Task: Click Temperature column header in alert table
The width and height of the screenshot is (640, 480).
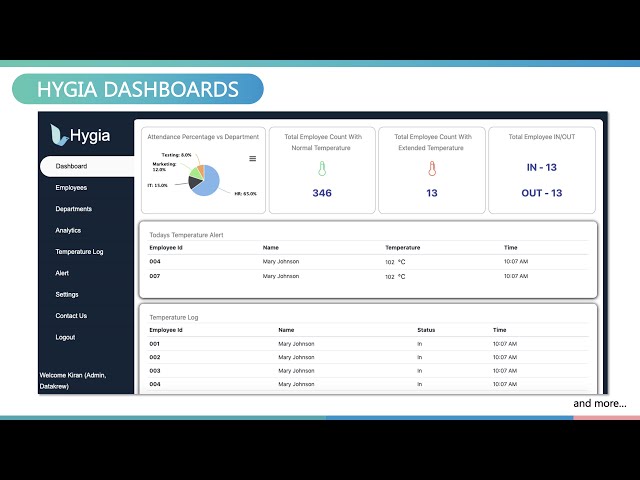Action: (402, 248)
